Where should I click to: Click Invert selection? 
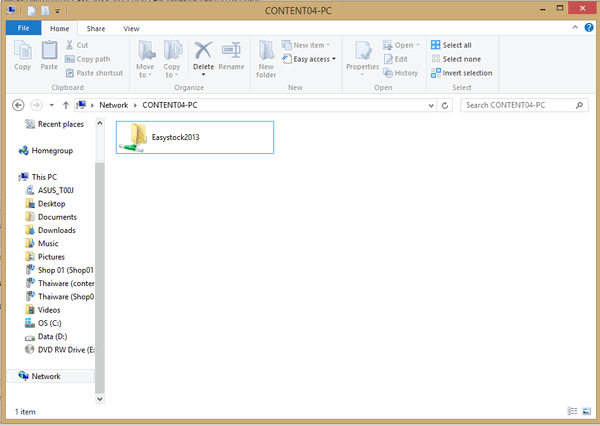pyautogui.click(x=461, y=73)
